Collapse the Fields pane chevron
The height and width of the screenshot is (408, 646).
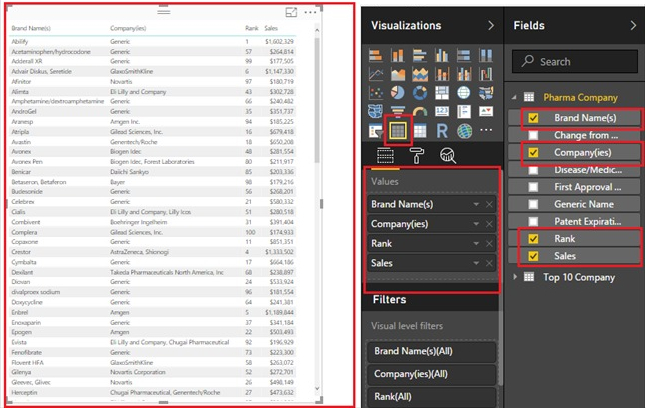tap(633, 26)
